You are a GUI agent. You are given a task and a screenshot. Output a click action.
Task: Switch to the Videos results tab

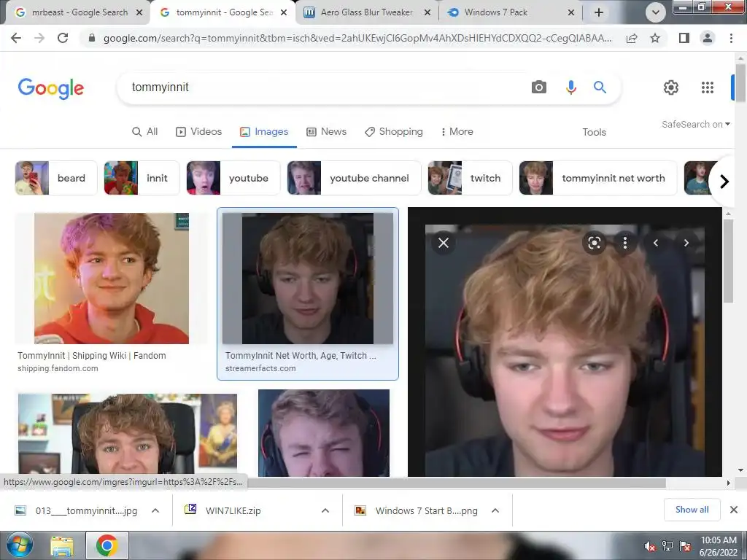198,131
